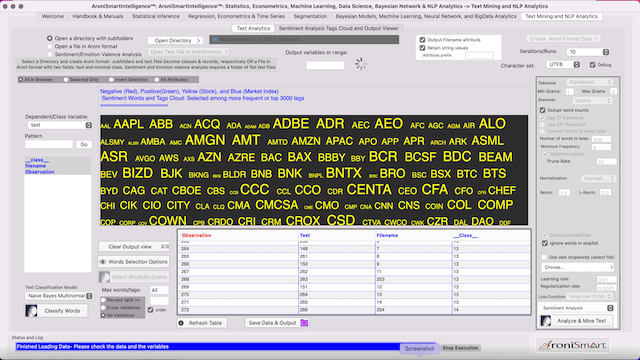Open the Character set UTF8 dropdown

(563, 64)
